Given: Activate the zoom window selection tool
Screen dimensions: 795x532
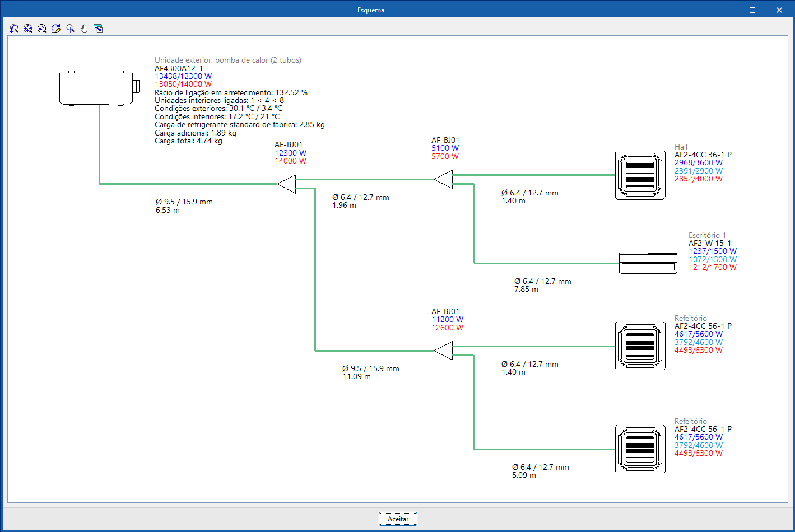Looking at the screenshot, I should click(70, 29).
